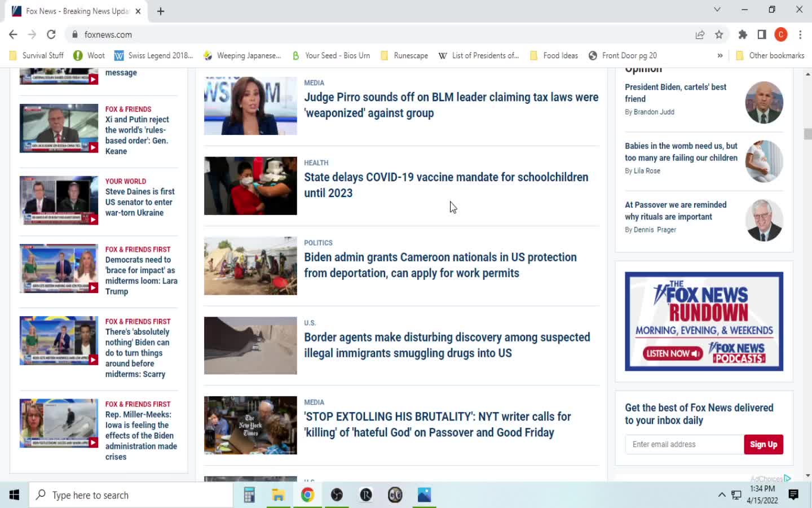This screenshot has width=812, height=508.
Task: Open 'President Biden, cartels' best friend' opinion
Action: click(676, 93)
